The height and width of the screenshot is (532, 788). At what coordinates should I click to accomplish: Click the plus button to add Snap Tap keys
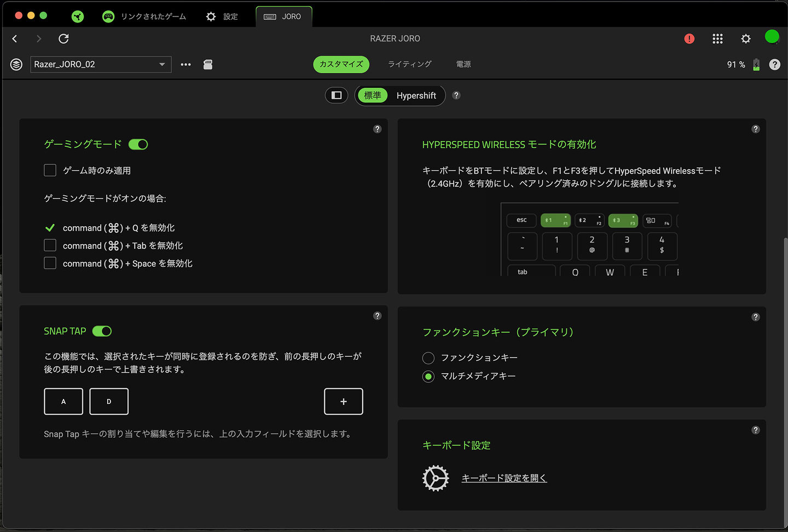click(344, 401)
